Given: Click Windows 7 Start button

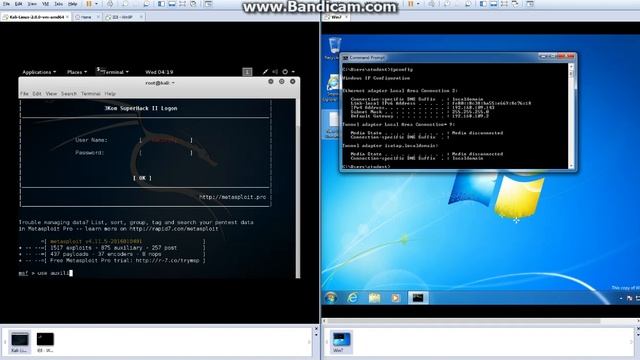Looking at the screenshot, I should pos(331,298).
